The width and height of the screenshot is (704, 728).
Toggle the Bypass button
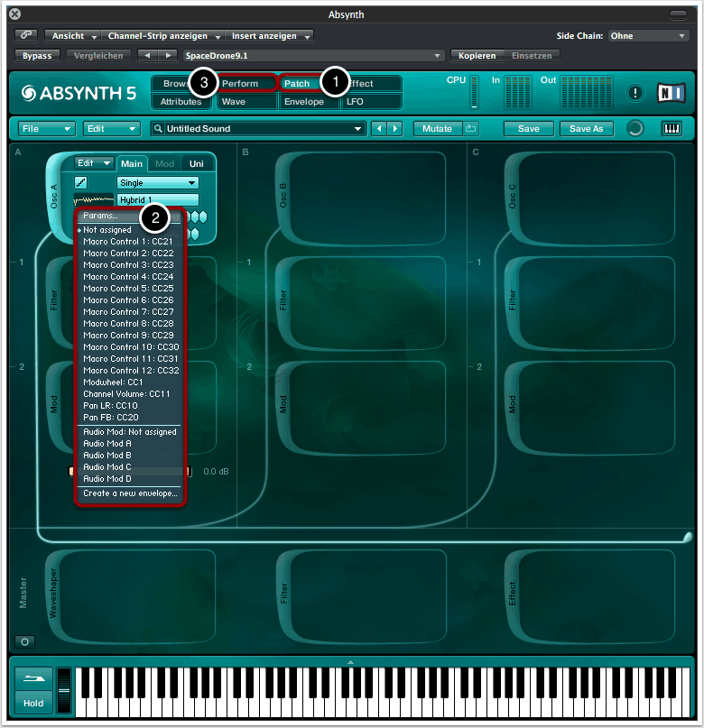pyautogui.click(x=37, y=56)
